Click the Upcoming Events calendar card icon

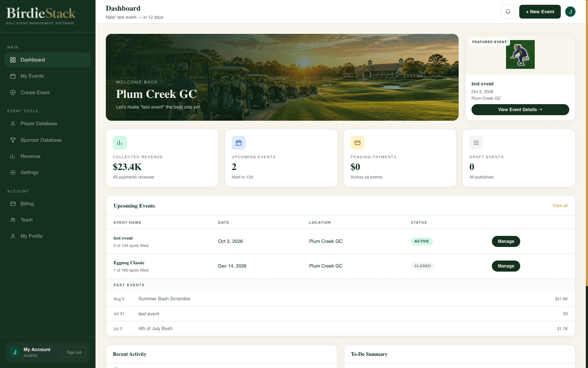[x=239, y=143]
